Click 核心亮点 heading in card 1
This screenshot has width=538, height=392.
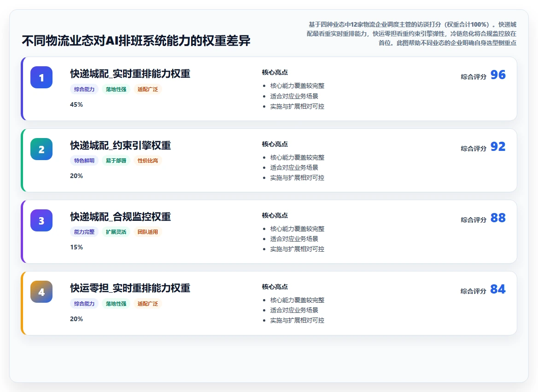point(275,72)
